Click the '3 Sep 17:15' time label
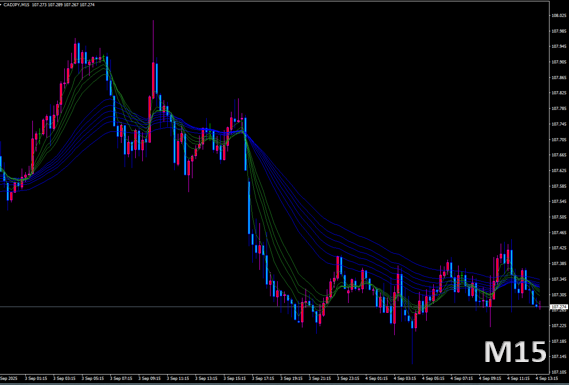Viewport: 569px width, 385px height. pyautogui.click(x=264, y=378)
